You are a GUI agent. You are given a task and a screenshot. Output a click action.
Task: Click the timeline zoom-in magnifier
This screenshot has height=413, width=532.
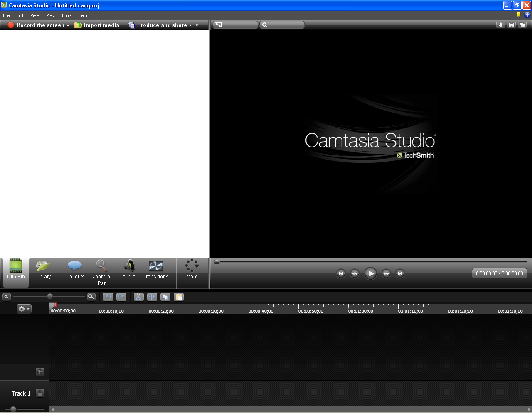(x=91, y=297)
